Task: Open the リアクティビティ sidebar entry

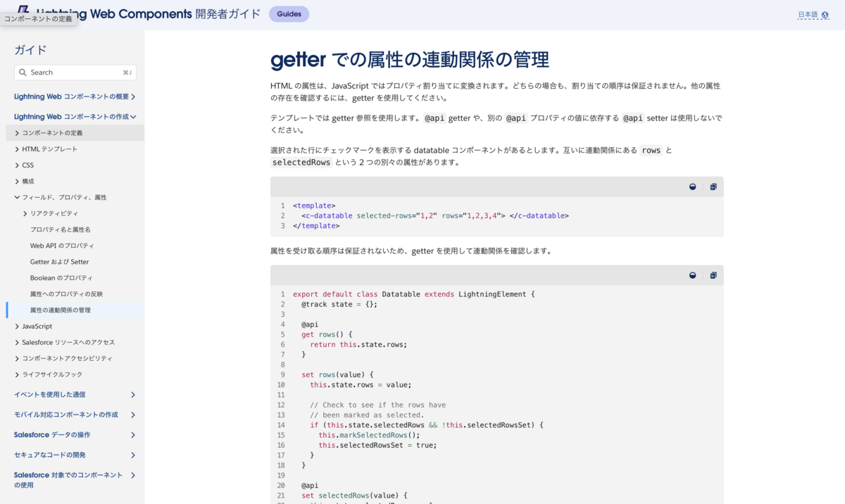Action: point(54,213)
